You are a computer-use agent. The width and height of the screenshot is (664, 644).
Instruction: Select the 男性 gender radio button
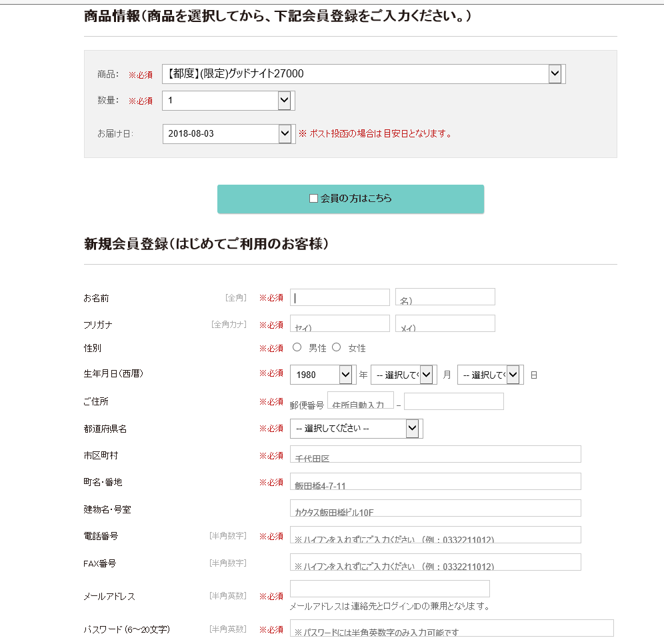[x=297, y=346]
